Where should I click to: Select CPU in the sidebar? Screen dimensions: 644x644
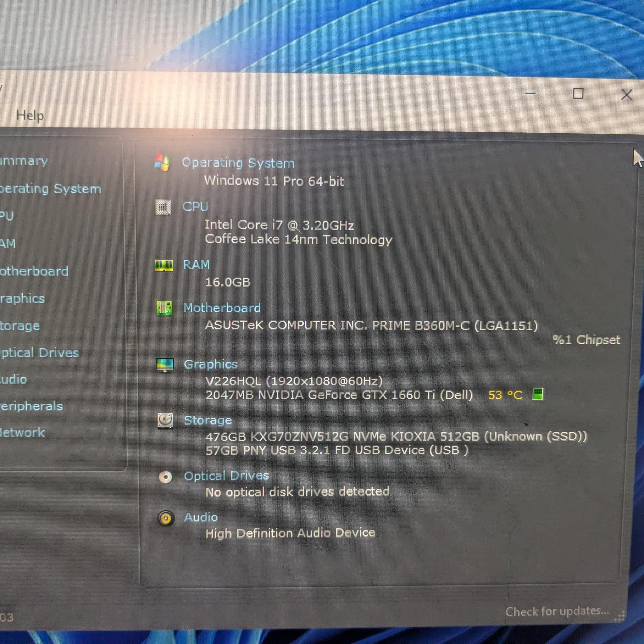tap(7, 216)
